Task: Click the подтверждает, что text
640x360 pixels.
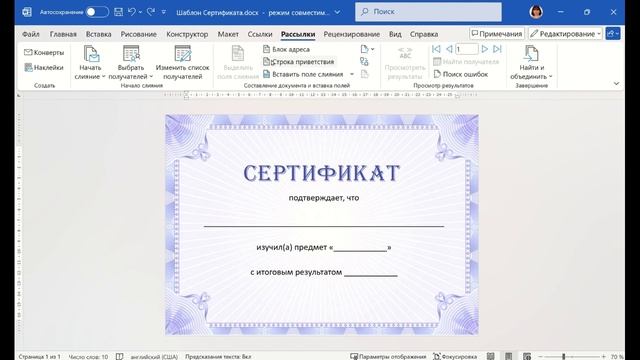Action: tap(324, 198)
